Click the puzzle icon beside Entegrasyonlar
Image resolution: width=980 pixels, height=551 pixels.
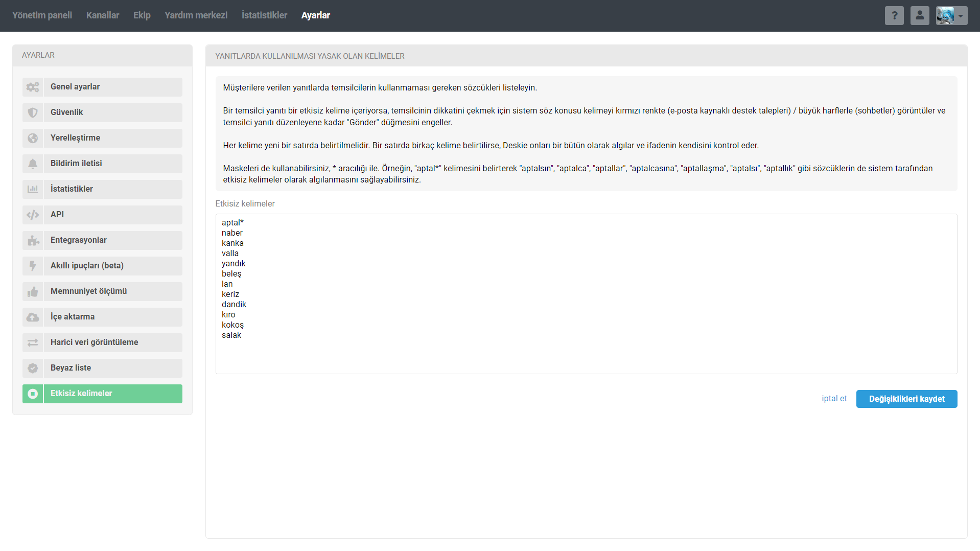coord(33,240)
